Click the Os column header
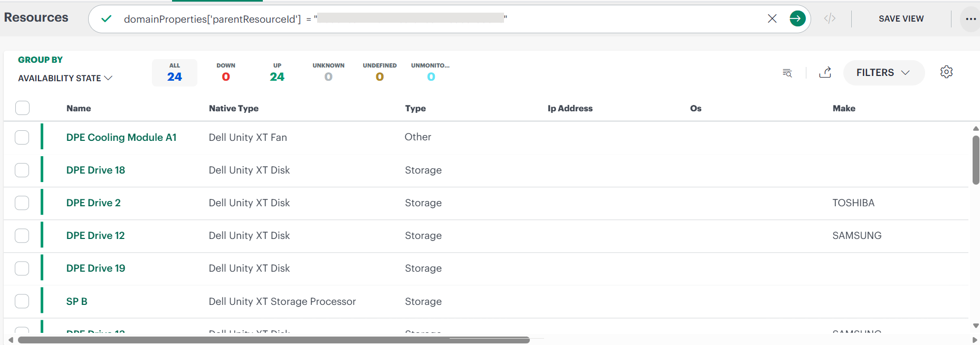 [696, 108]
